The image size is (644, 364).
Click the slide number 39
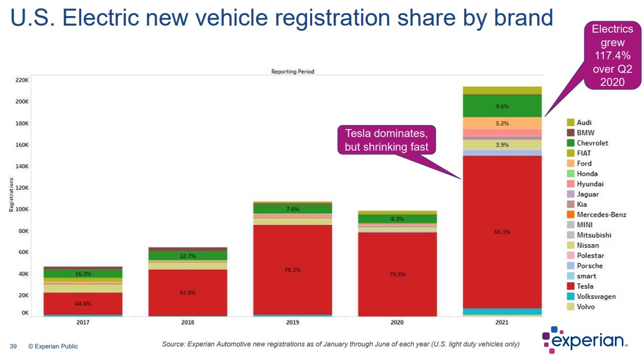[x=14, y=346]
